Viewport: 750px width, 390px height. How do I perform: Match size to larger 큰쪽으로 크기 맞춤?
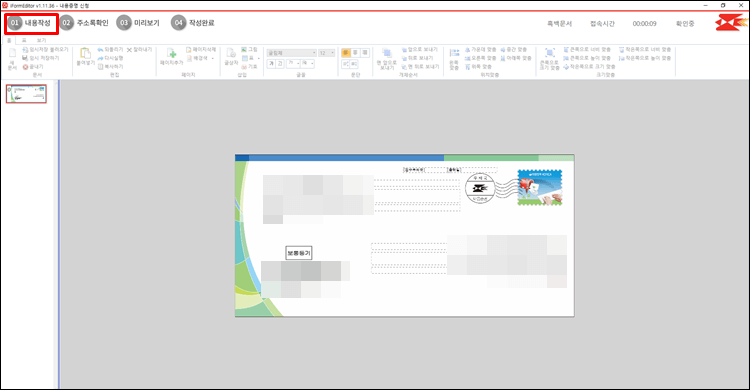click(x=550, y=58)
